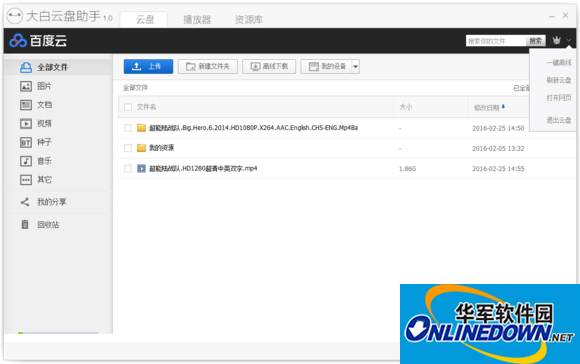Image resolution: width=580 pixels, height=364 pixels.
Task: Collapse the menu arrow next to crown
Action: [569, 40]
